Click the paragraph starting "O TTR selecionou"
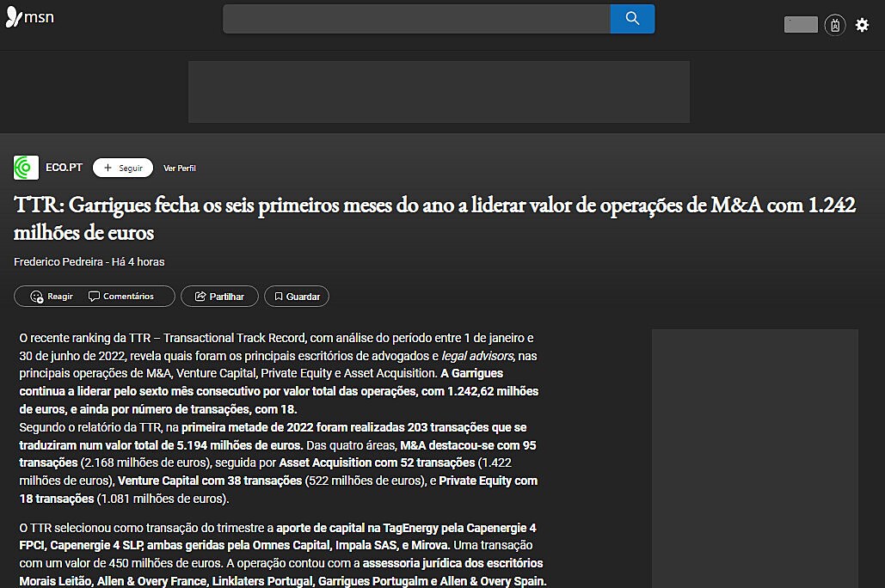This screenshot has width=885, height=588. [x=283, y=554]
